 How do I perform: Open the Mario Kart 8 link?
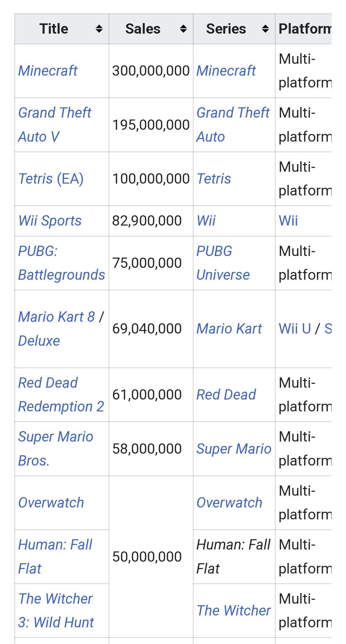pyautogui.click(x=56, y=317)
